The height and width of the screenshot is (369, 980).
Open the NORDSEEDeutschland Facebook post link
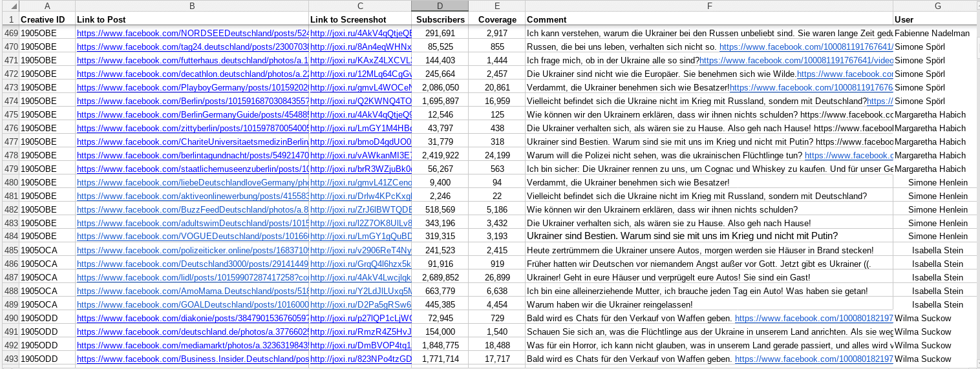point(193,33)
